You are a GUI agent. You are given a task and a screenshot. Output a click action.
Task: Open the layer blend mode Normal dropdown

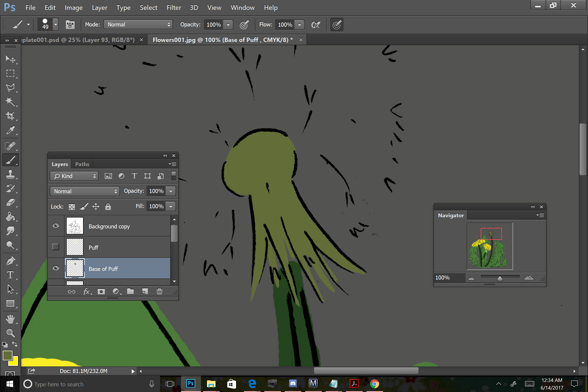pos(85,191)
